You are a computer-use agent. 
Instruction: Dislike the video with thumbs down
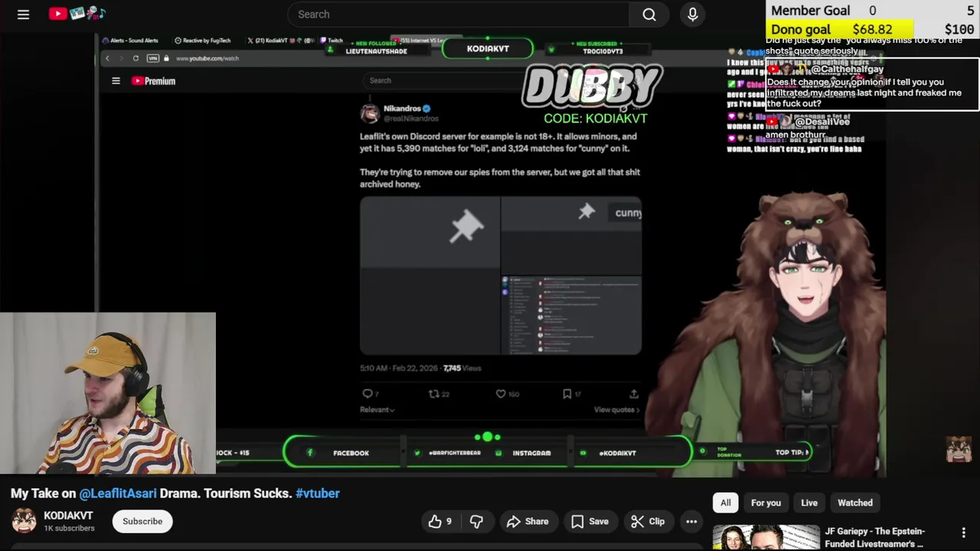476,521
